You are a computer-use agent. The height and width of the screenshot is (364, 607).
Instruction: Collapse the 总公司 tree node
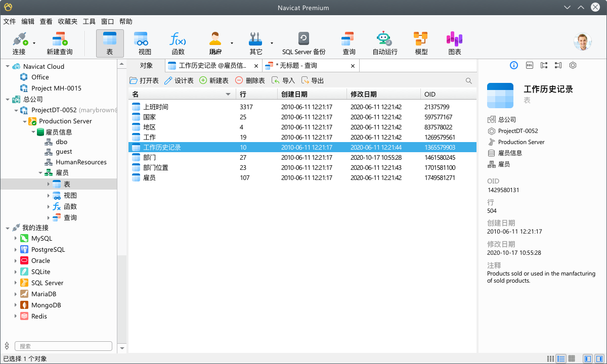pos(7,99)
